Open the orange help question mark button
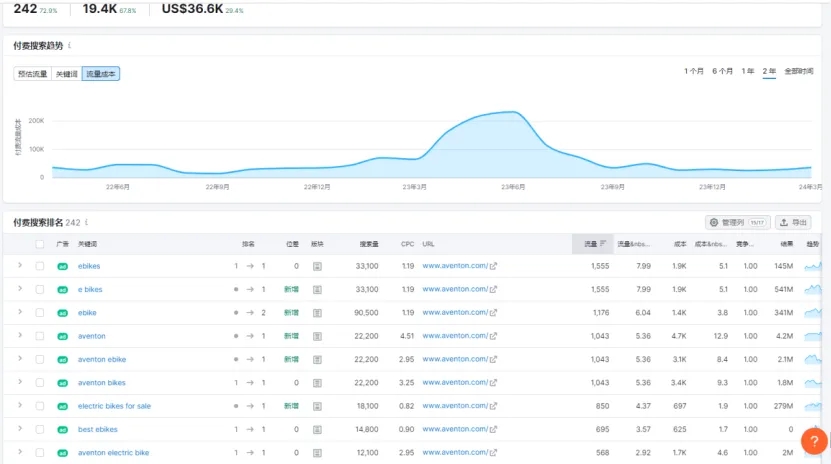 (815, 441)
